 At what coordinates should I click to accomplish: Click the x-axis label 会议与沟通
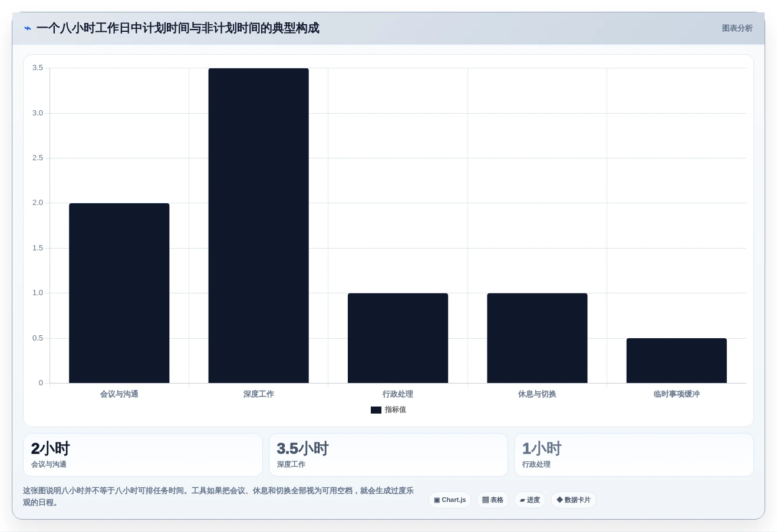(x=119, y=394)
